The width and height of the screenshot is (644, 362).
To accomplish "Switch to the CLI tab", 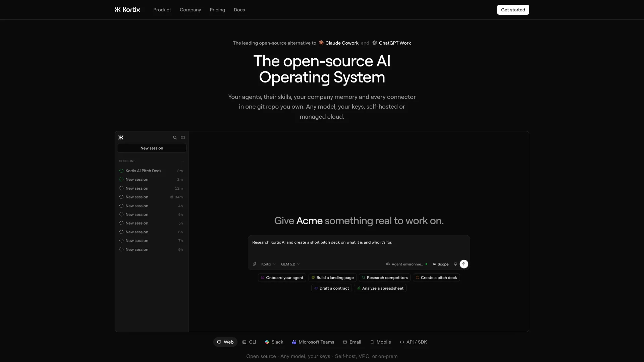I will coord(249,342).
